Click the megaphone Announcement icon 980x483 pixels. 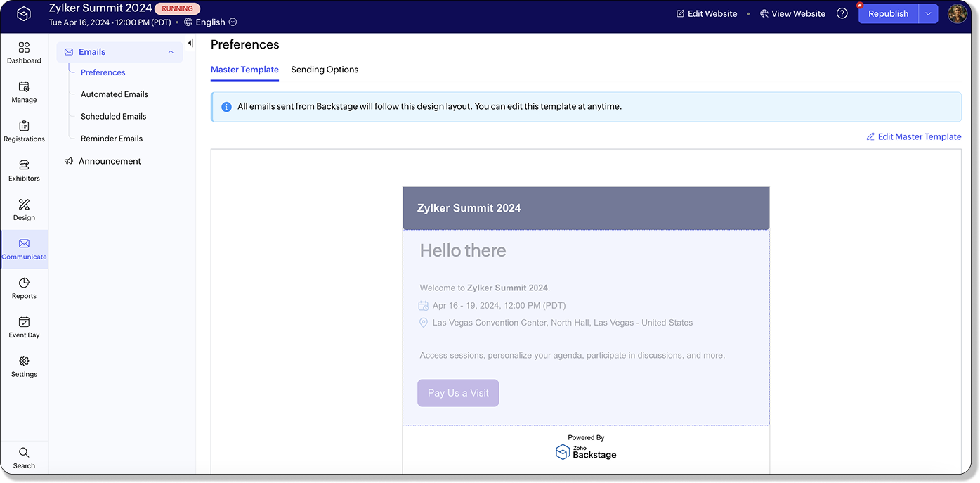69,161
